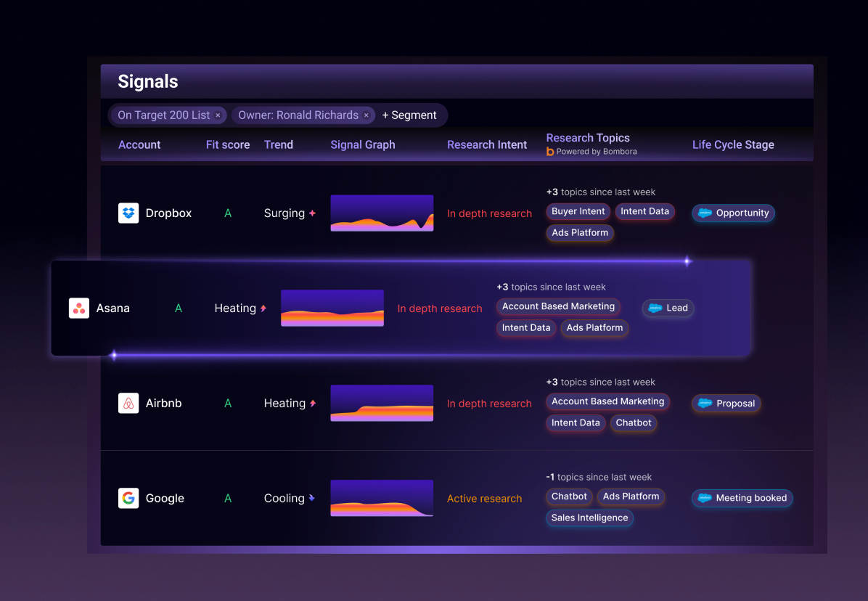868x601 pixels.
Task: Click the Research Topics column header
Action: pos(588,138)
